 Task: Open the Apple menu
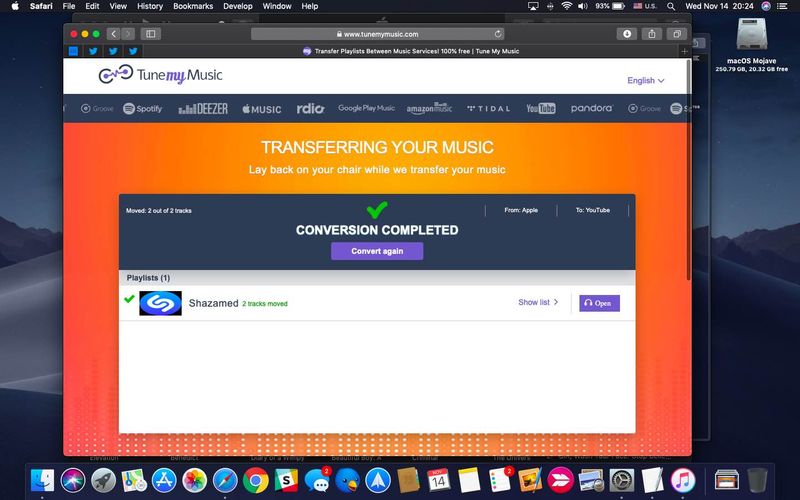(15, 6)
